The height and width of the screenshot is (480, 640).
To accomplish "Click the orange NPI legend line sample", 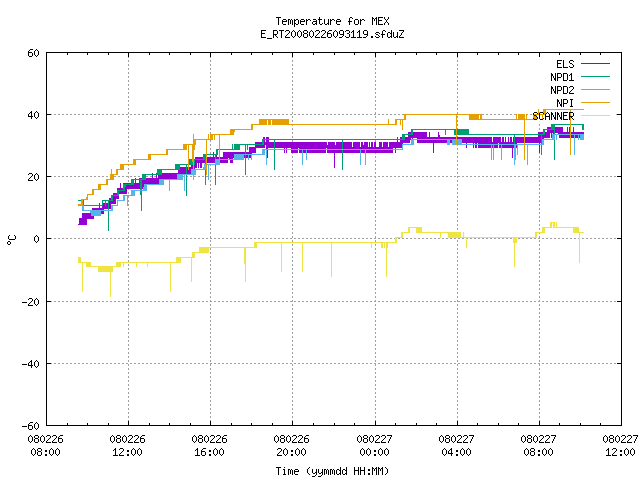I will (595, 103).
